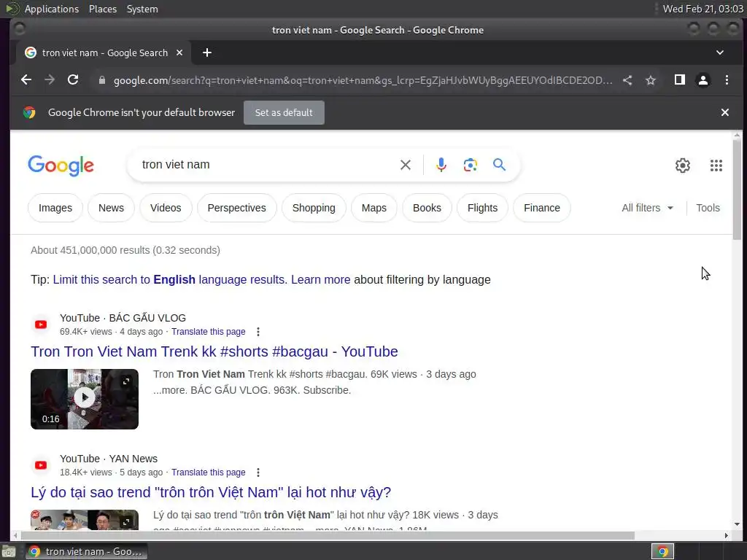This screenshot has width=747, height=560.
Task: Select the Flights filter
Action: [483, 208]
